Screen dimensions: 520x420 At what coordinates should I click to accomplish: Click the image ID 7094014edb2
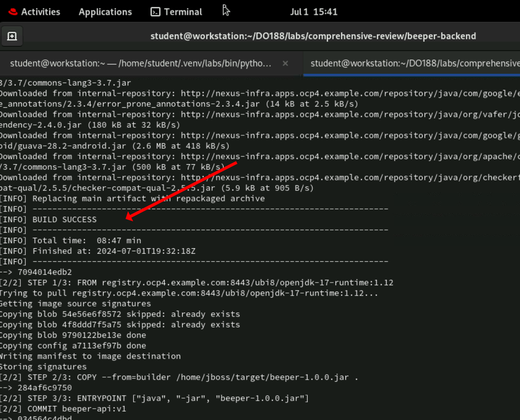click(x=44, y=272)
